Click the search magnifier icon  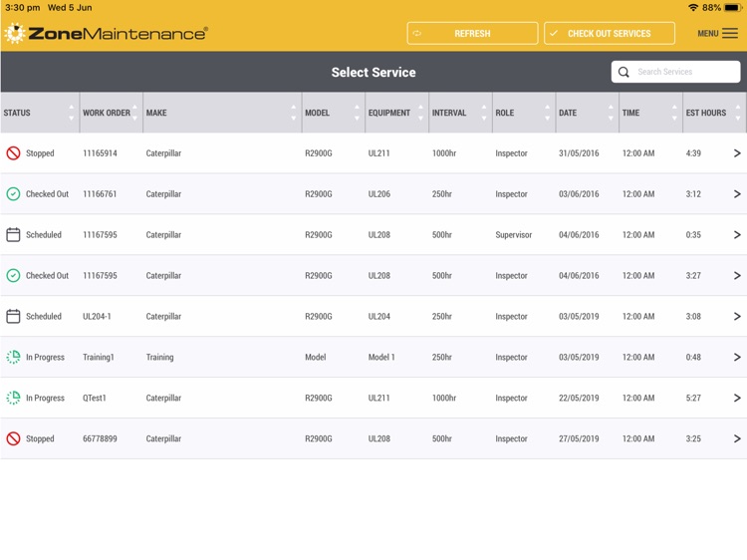point(623,72)
